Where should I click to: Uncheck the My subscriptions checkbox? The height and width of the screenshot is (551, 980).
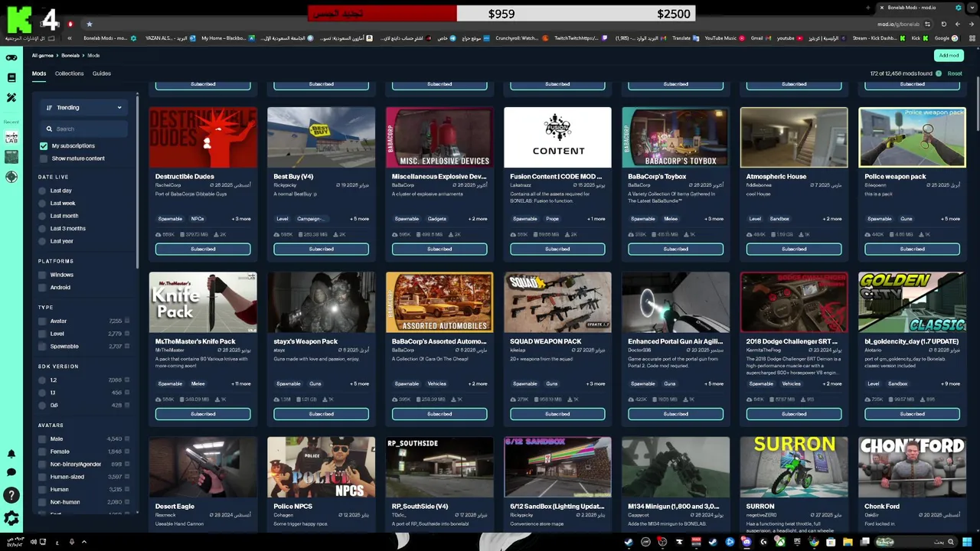coord(44,145)
